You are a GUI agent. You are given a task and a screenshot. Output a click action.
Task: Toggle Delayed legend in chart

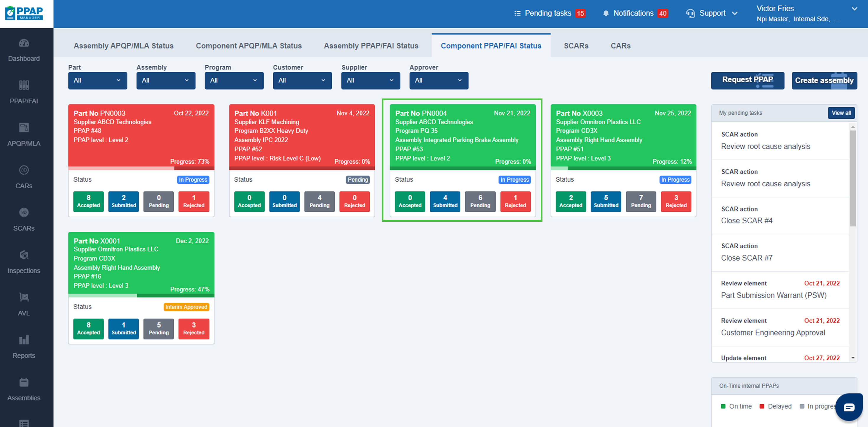pyautogui.click(x=775, y=406)
